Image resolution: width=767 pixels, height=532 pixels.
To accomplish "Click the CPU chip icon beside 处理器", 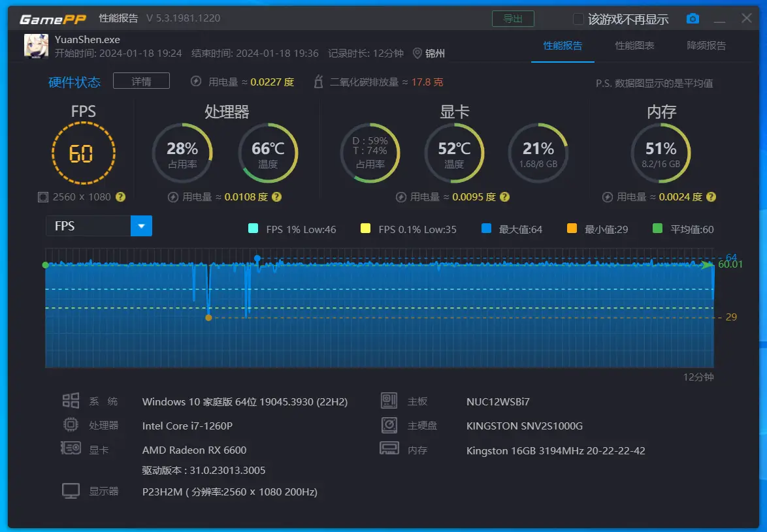I will coord(71,424).
